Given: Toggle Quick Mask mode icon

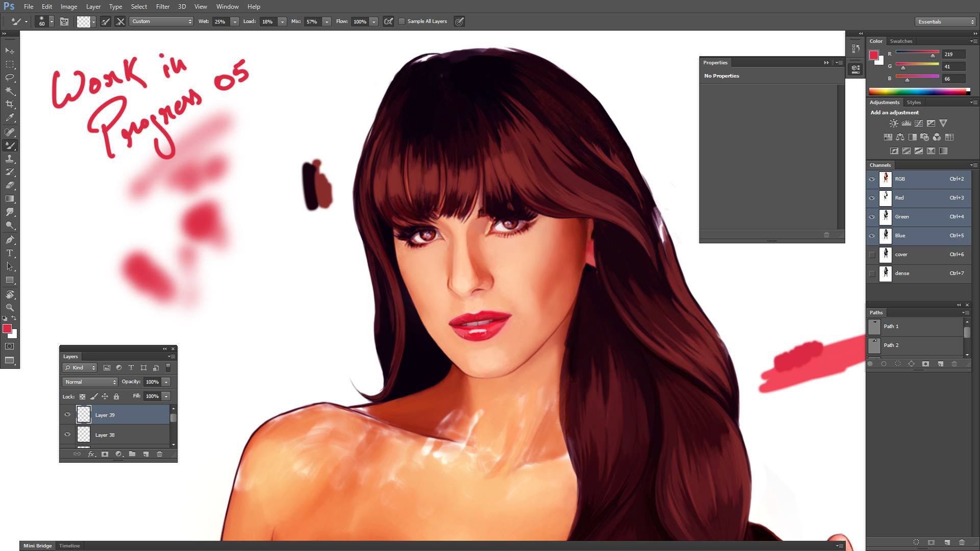Looking at the screenshot, I should pos(10,346).
